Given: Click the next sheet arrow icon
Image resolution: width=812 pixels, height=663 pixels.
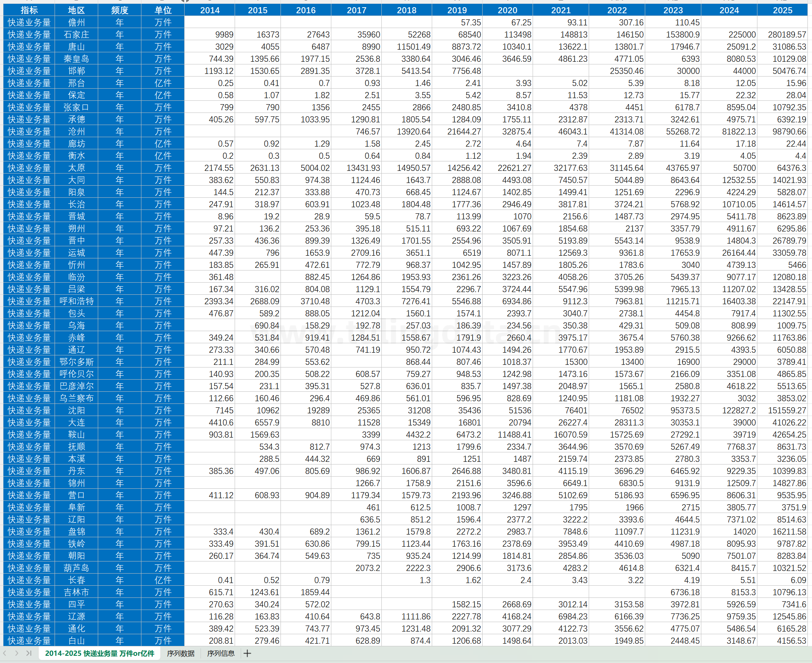Looking at the screenshot, I should (16, 653).
